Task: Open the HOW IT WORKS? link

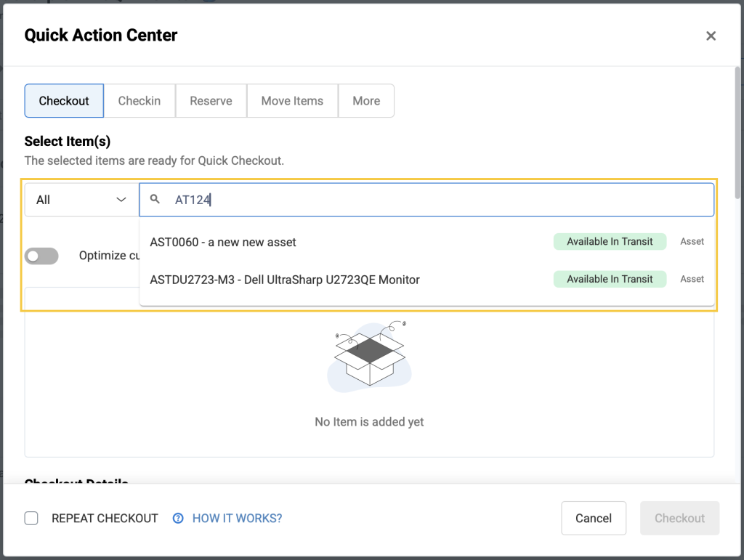Action: 237,519
